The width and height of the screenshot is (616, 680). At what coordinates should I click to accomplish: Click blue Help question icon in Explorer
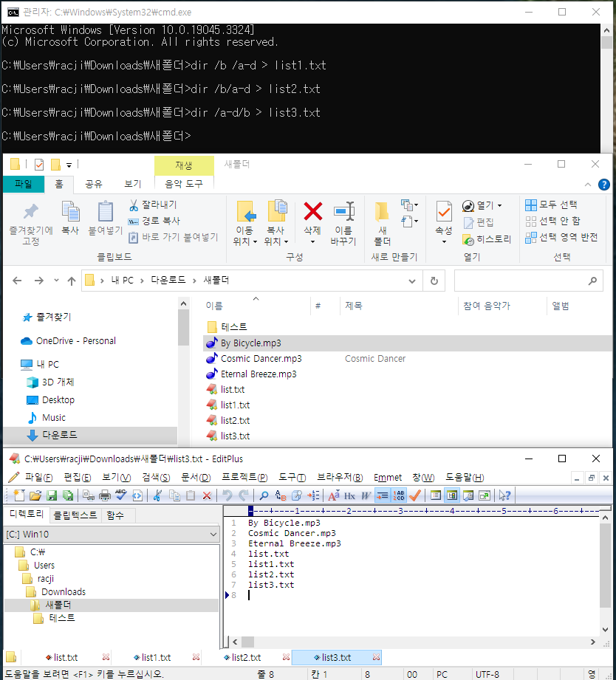pyautogui.click(x=604, y=185)
